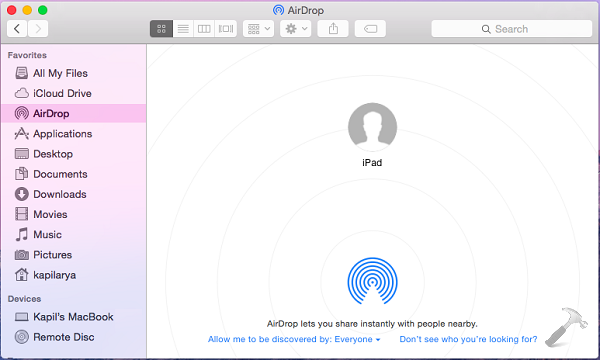
Task: Open the Desktop folder in sidebar
Action: pos(73,154)
